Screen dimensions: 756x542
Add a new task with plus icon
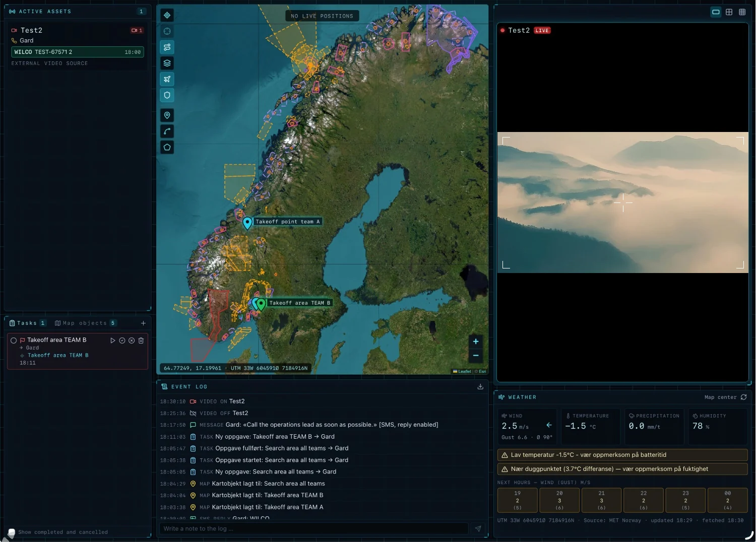pos(144,323)
